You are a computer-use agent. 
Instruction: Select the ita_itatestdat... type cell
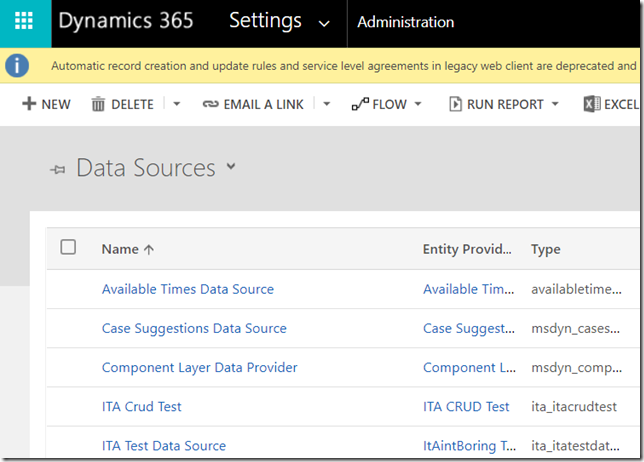pyautogui.click(x=575, y=446)
